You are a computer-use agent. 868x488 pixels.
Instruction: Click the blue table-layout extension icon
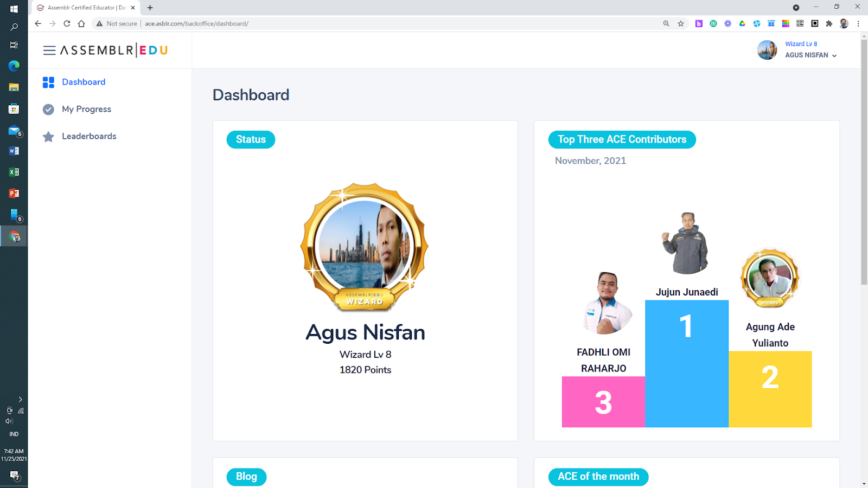771,23
